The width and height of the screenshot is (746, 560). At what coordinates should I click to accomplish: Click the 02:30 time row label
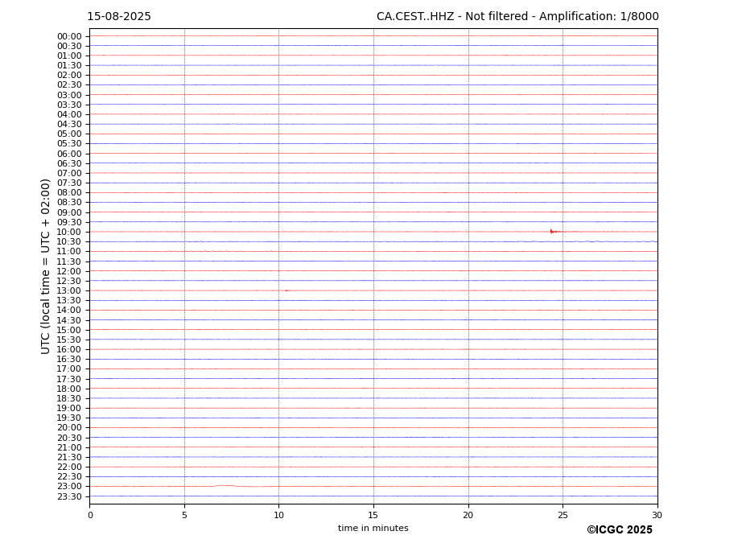click(69, 85)
